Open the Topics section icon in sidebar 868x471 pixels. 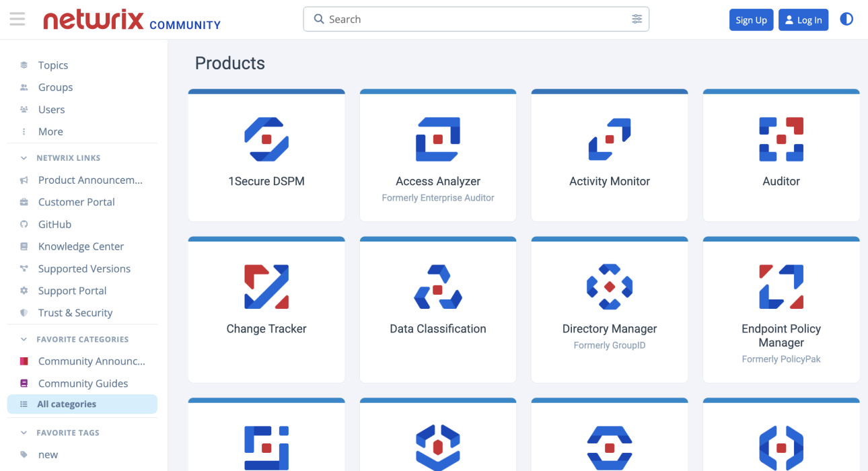point(24,65)
